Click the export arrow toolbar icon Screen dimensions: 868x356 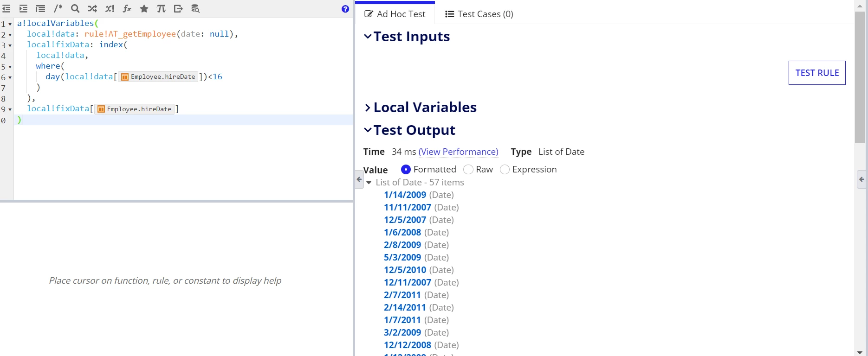[178, 9]
